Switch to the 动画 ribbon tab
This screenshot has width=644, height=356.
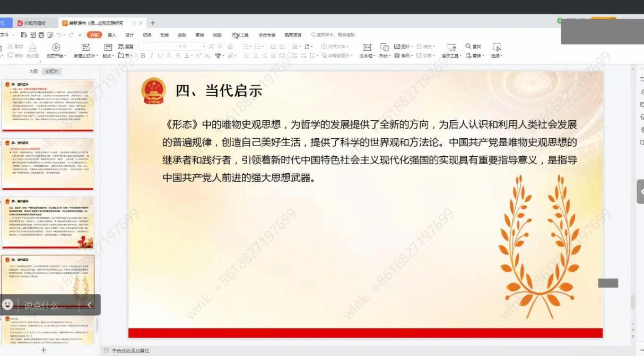coord(164,35)
